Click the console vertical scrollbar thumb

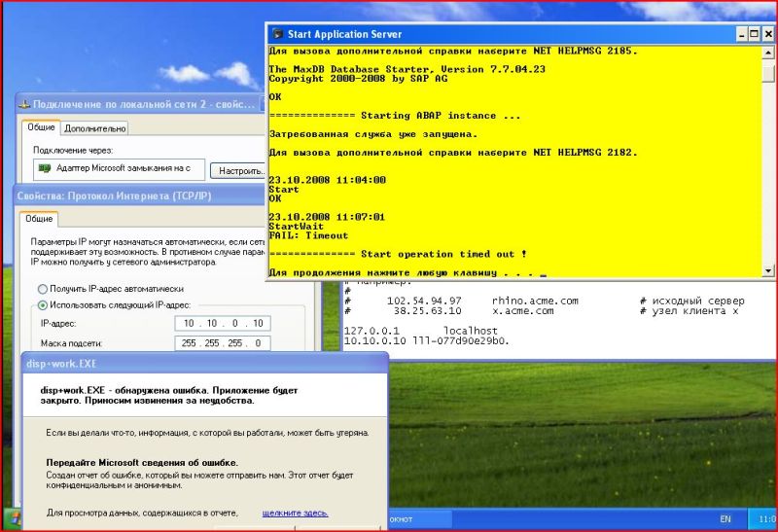coord(767,73)
